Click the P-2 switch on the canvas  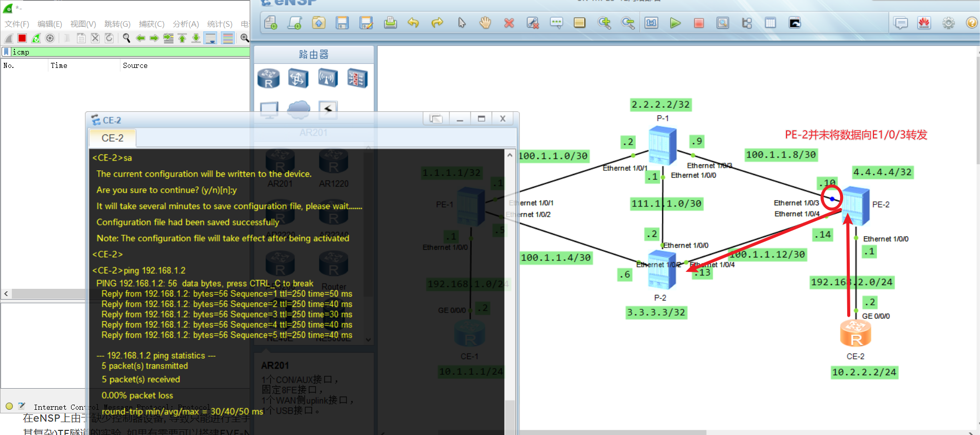(662, 270)
